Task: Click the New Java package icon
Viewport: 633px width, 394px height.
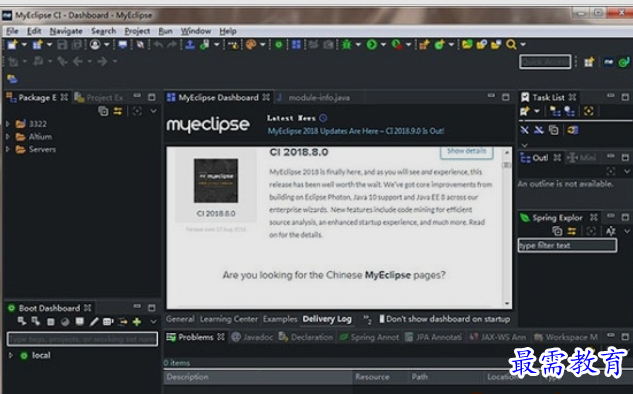Action: click(x=424, y=44)
